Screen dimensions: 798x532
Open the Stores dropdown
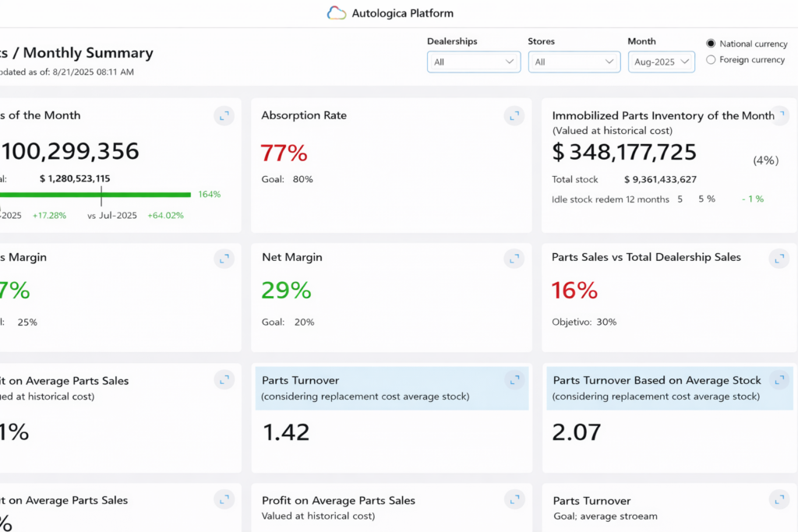coord(574,62)
